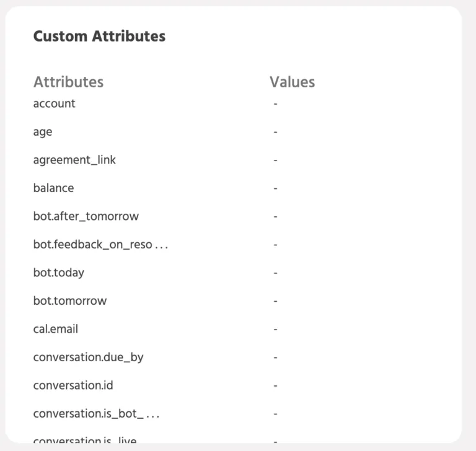Select the agreement_link attribute
This screenshot has height=451, width=476.
74,160
